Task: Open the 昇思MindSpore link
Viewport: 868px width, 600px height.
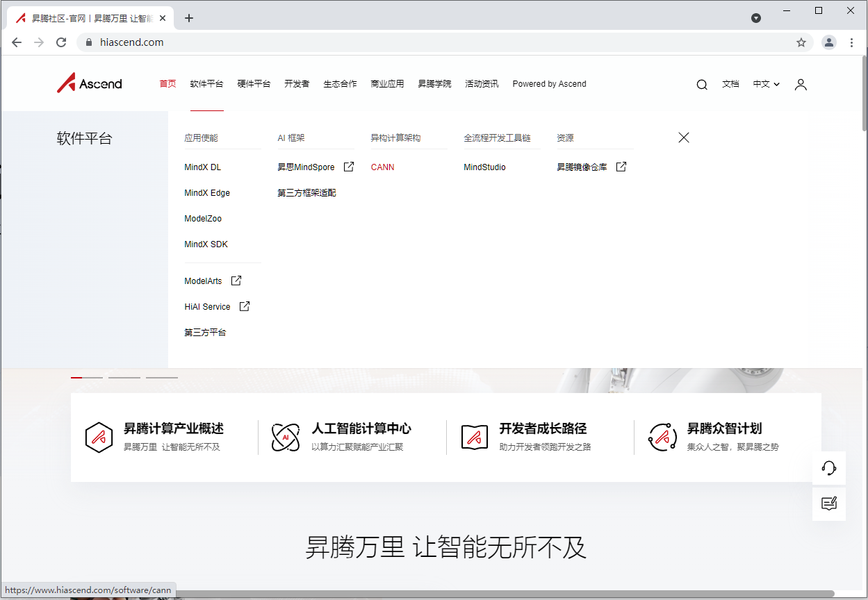Action: pyautogui.click(x=306, y=167)
